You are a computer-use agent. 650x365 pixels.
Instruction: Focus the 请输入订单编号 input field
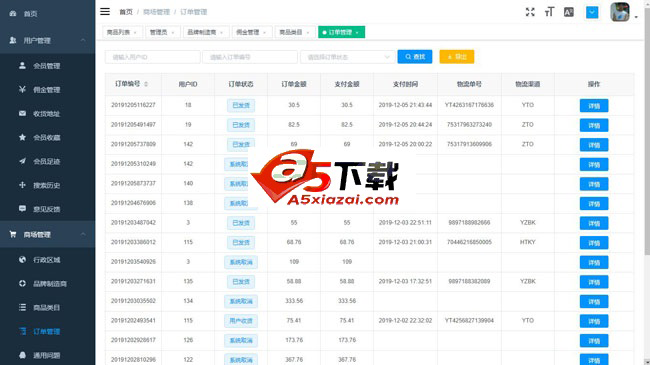click(250, 57)
